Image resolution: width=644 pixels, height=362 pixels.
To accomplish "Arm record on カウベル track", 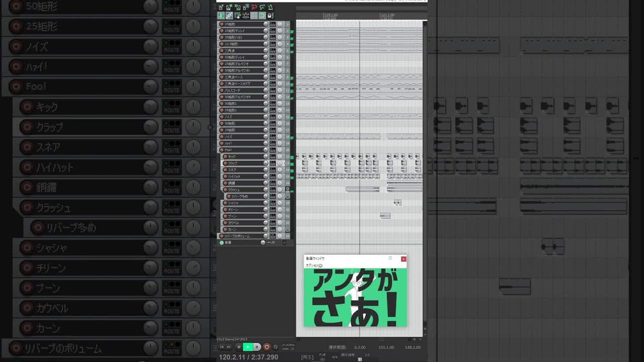I will point(225,222).
